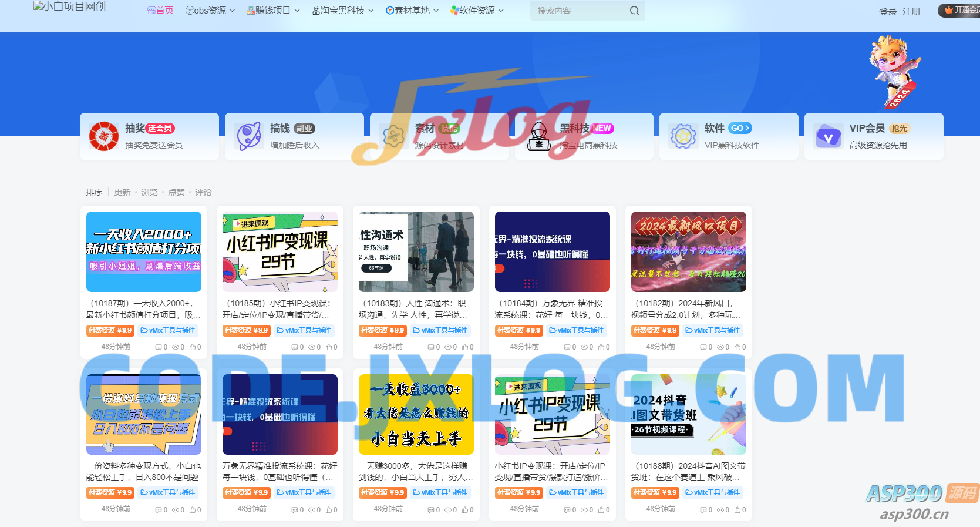Click the 登录 link
The width and height of the screenshot is (980, 527).
(x=887, y=12)
